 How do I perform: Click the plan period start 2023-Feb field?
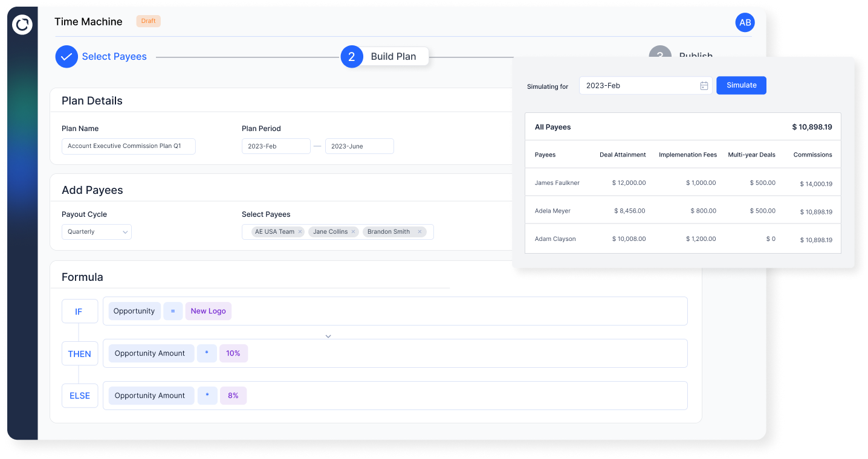click(276, 146)
